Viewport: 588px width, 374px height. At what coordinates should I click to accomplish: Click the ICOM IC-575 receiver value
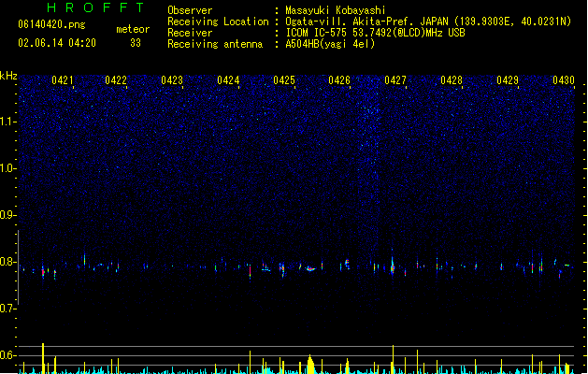375,33
